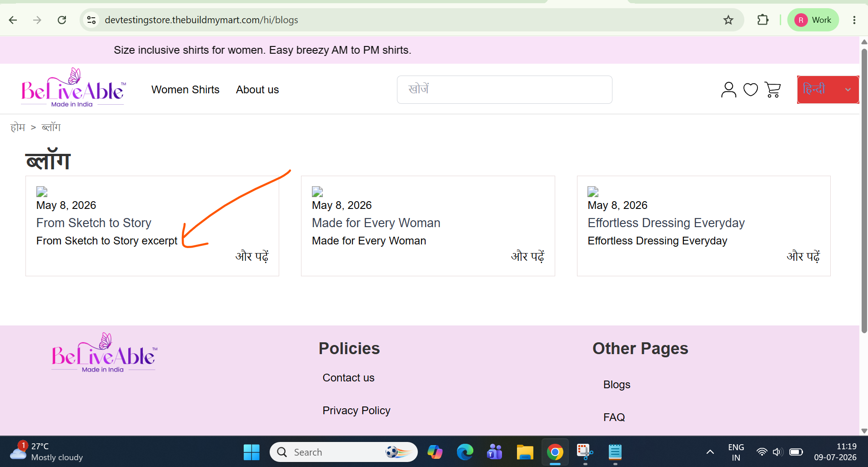Screen dimensions: 868x467
Task: Open the Work profile button
Action: coord(813,20)
